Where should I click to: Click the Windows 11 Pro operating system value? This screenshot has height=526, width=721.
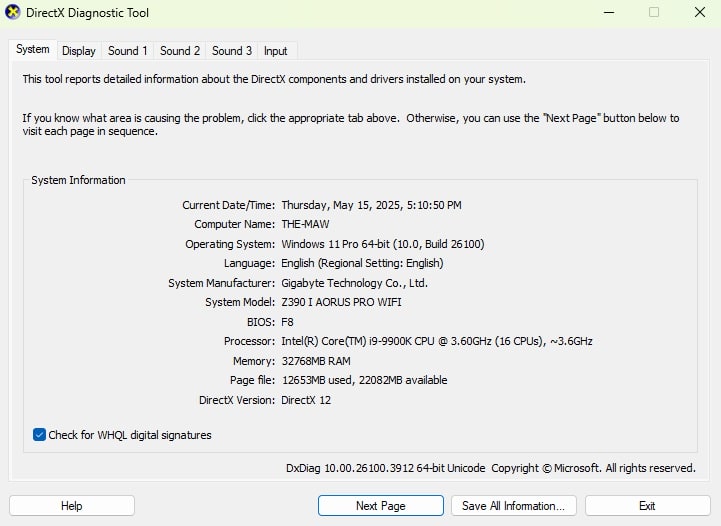pos(383,244)
